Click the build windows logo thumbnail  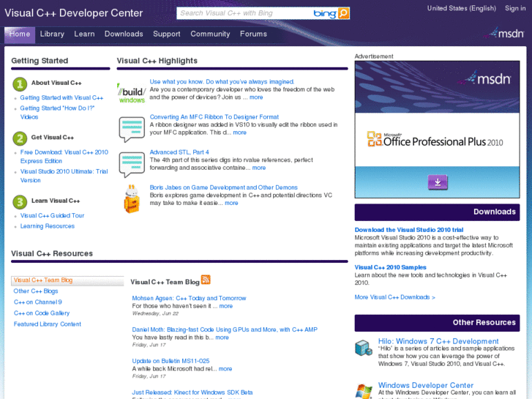[131, 93]
